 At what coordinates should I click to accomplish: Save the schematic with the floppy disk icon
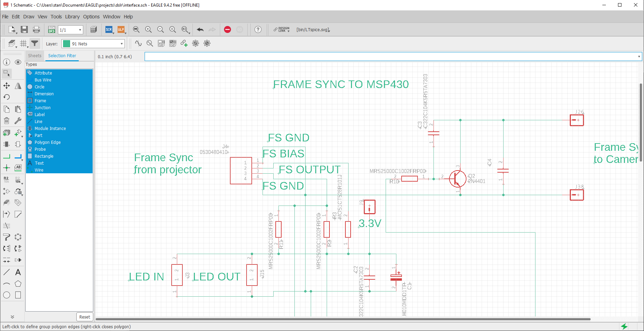point(24,29)
